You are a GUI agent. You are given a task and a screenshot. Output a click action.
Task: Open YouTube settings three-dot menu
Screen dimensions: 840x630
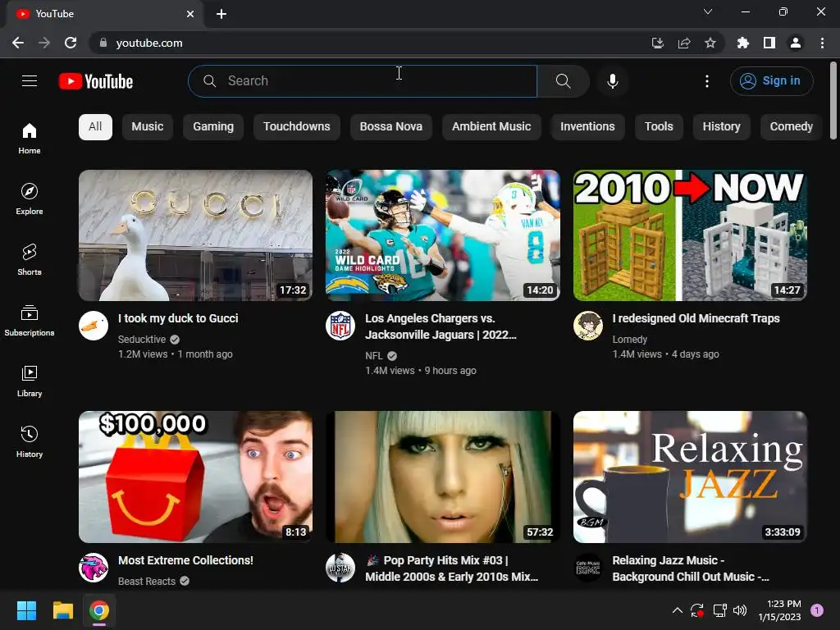[707, 81]
